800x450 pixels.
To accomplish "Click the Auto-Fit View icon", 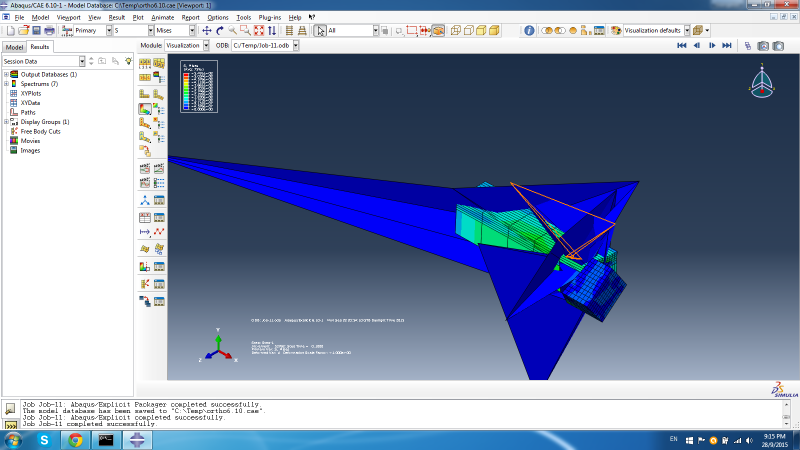I will point(259,31).
